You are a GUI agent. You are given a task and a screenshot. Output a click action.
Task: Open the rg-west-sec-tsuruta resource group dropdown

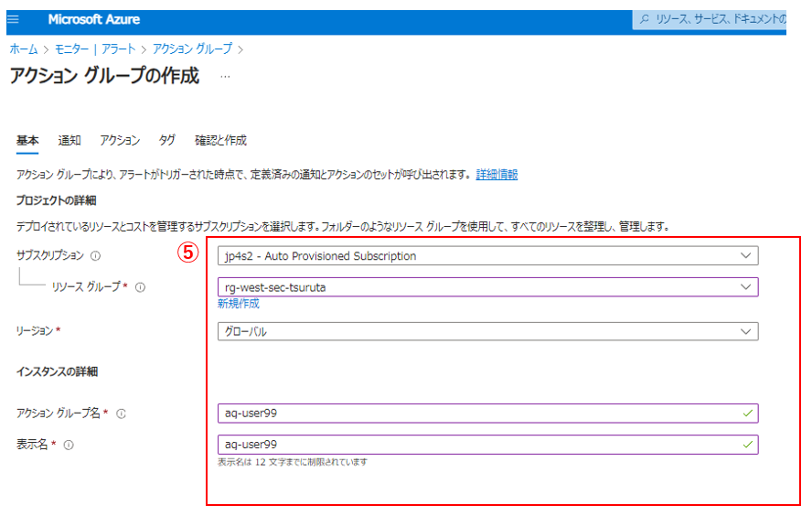click(x=487, y=287)
